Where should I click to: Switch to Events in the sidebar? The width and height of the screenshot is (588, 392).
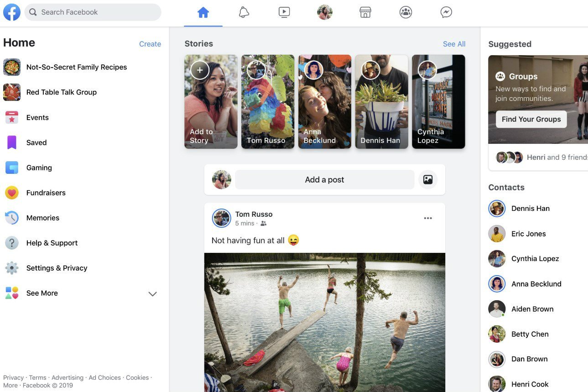pyautogui.click(x=37, y=117)
